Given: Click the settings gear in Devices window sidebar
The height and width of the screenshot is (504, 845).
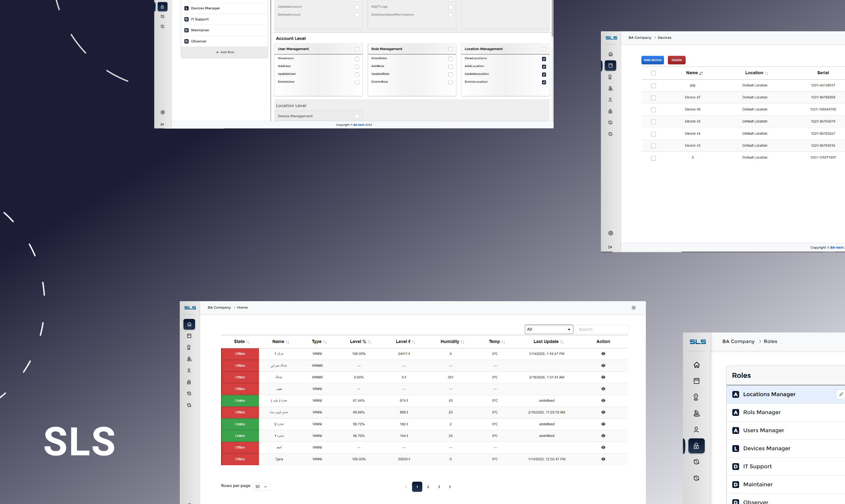Looking at the screenshot, I should (x=610, y=233).
